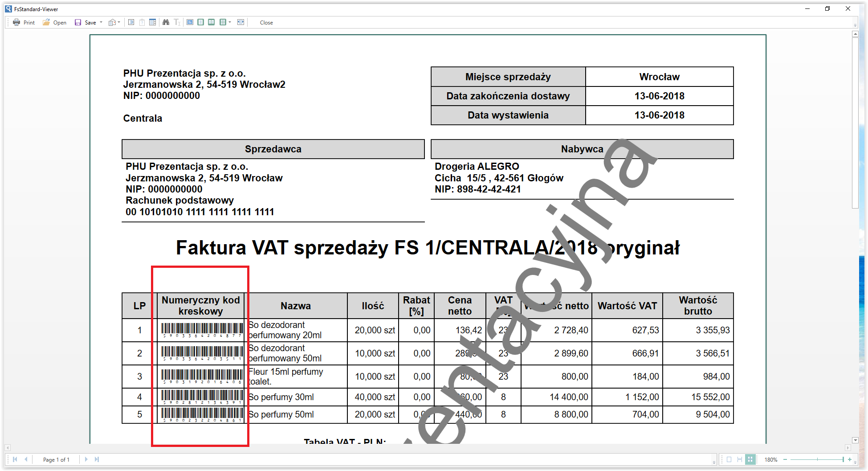Click the invoice title 'Faktura VAT sprzedaży'
The height and width of the screenshot is (471, 868).
tap(282, 248)
